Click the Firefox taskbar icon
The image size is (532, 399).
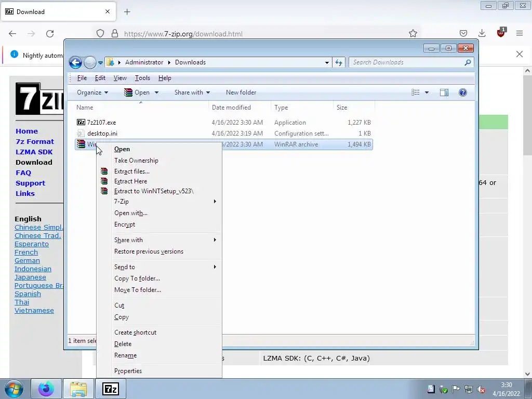coord(46,389)
